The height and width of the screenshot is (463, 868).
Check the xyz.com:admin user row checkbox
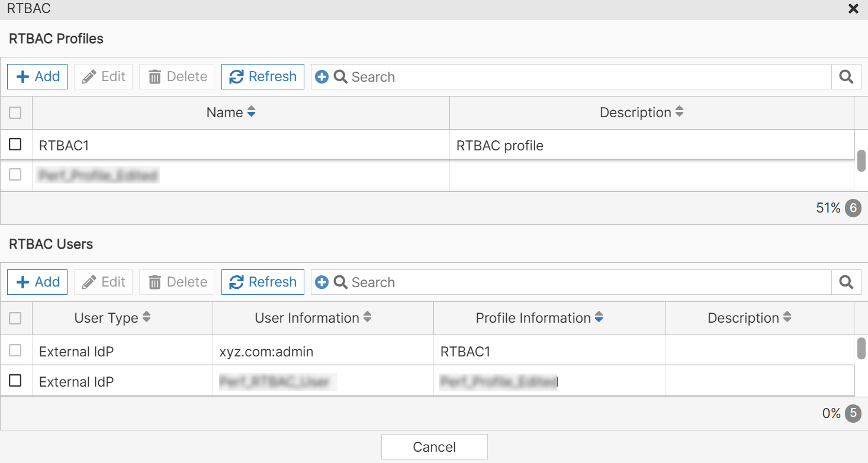click(x=16, y=350)
